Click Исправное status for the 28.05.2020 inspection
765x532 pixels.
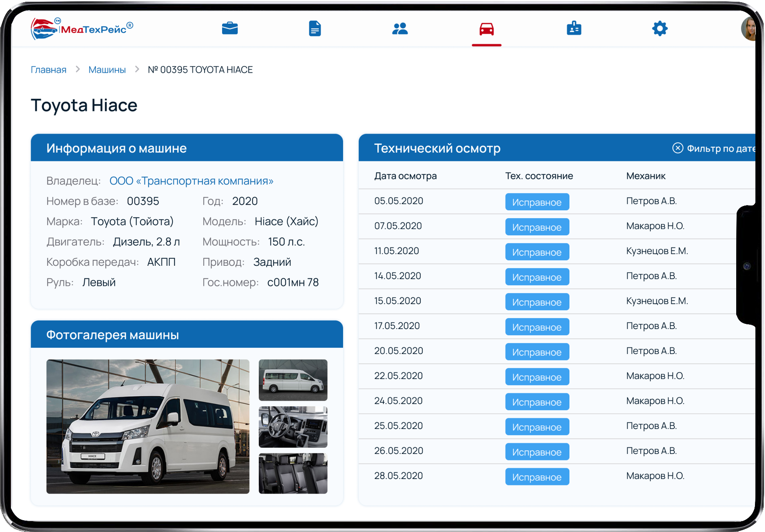[x=537, y=476]
